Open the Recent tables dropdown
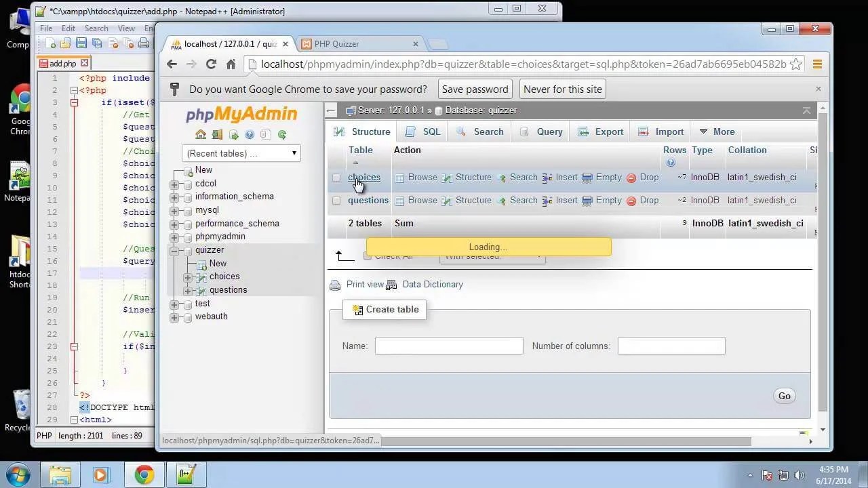 (241, 153)
